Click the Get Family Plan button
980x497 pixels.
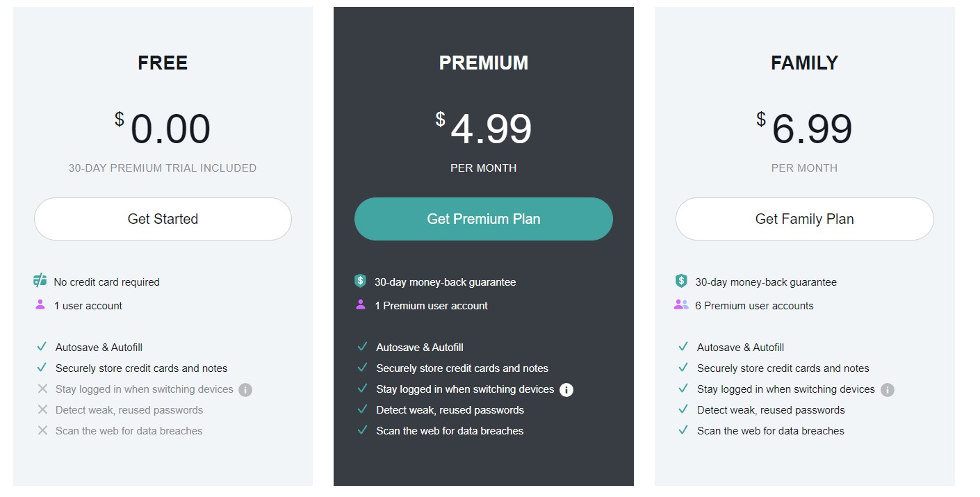(804, 219)
